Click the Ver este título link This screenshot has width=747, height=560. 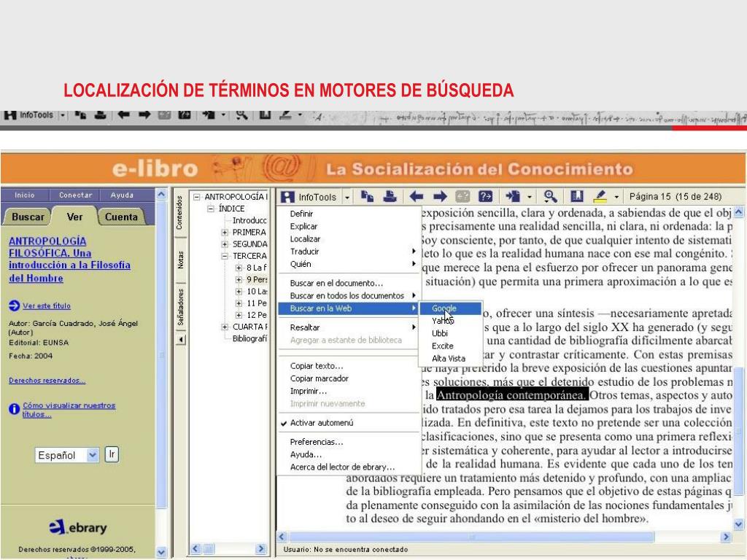coord(47,306)
